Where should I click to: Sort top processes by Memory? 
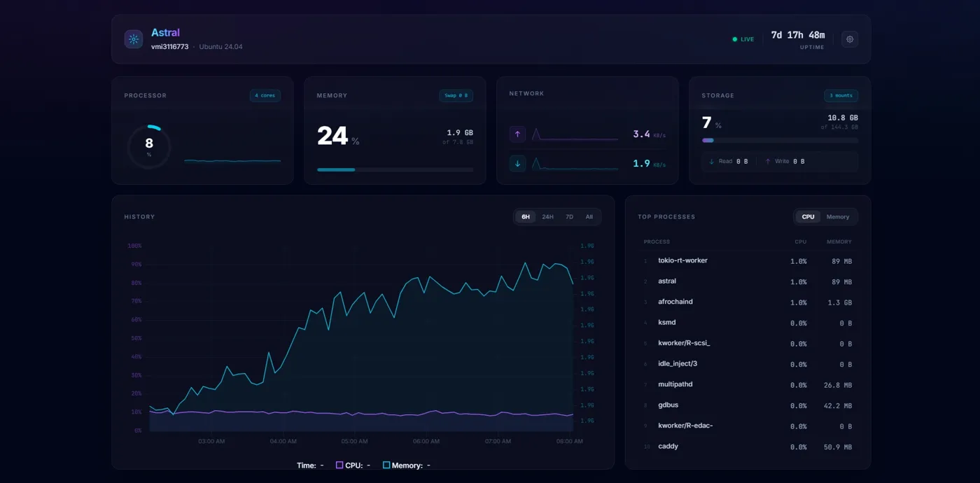point(838,217)
